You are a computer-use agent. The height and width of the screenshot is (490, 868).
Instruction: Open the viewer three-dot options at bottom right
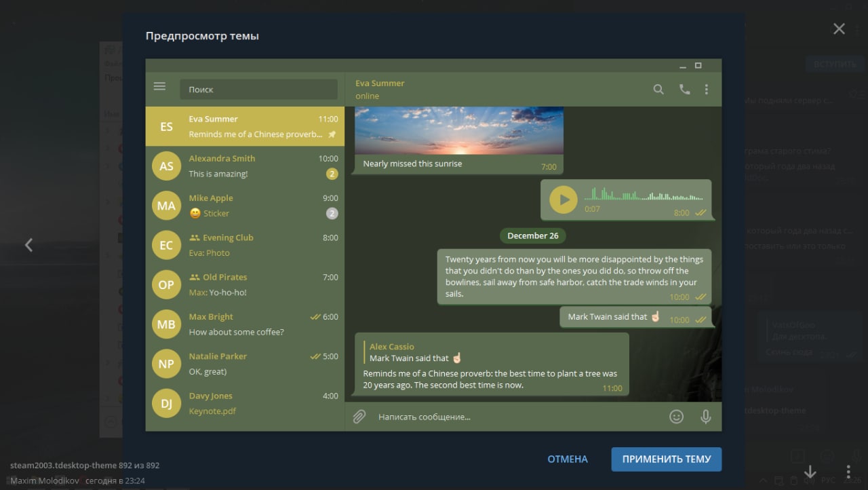(848, 471)
